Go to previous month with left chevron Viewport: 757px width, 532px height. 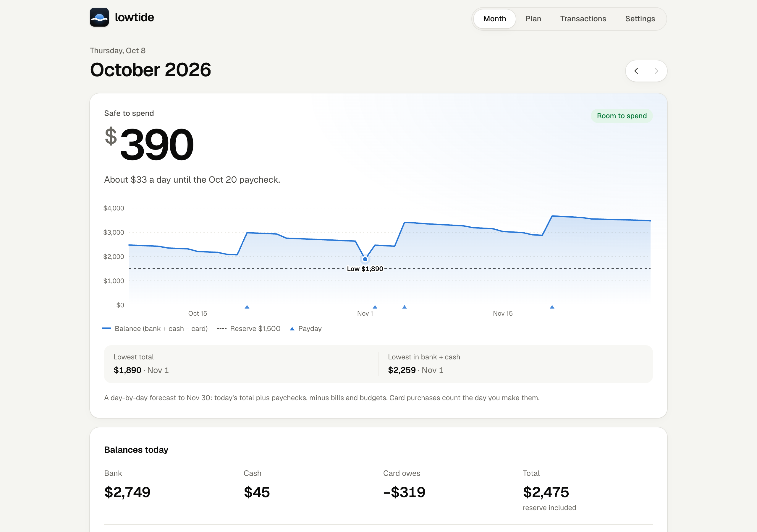(x=636, y=71)
